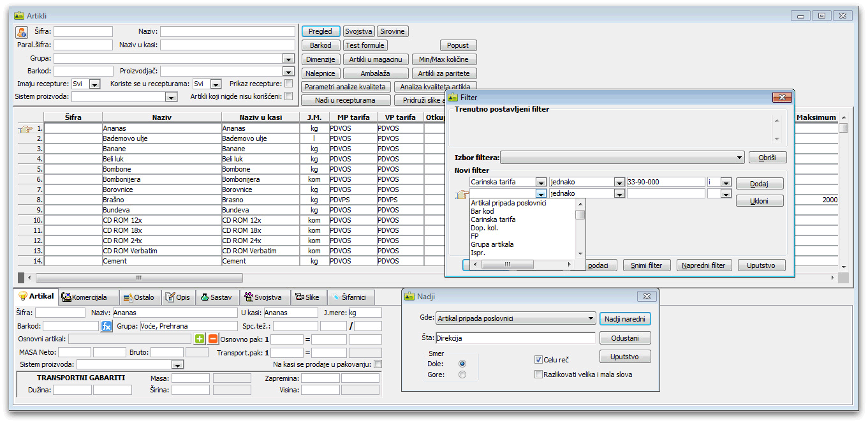The height and width of the screenshot is (423, 868).
Task: Click the orange minus icon for Osnovni artikal
Action: click(213, 339)
